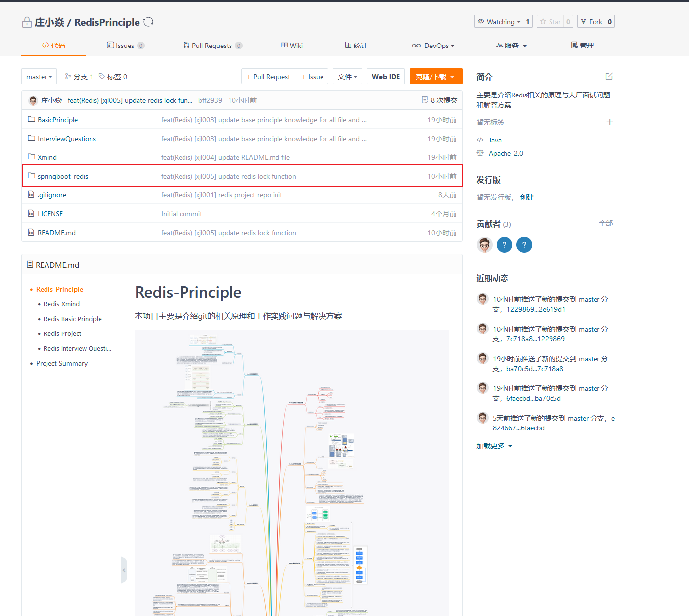Open the DevOps dropdown menu
Viewport: 689px width, 616px height.
pos(433,46)
